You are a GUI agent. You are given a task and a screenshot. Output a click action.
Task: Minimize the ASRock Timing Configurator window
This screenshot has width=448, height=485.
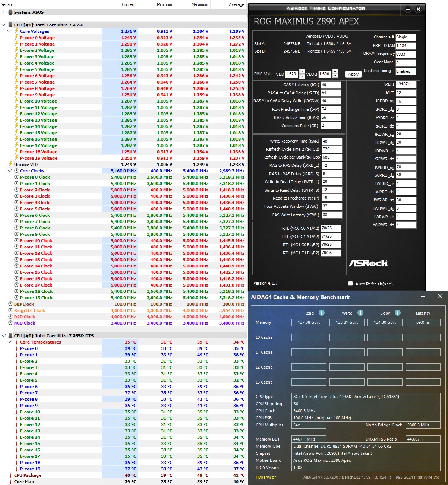(x=408, y=9)
